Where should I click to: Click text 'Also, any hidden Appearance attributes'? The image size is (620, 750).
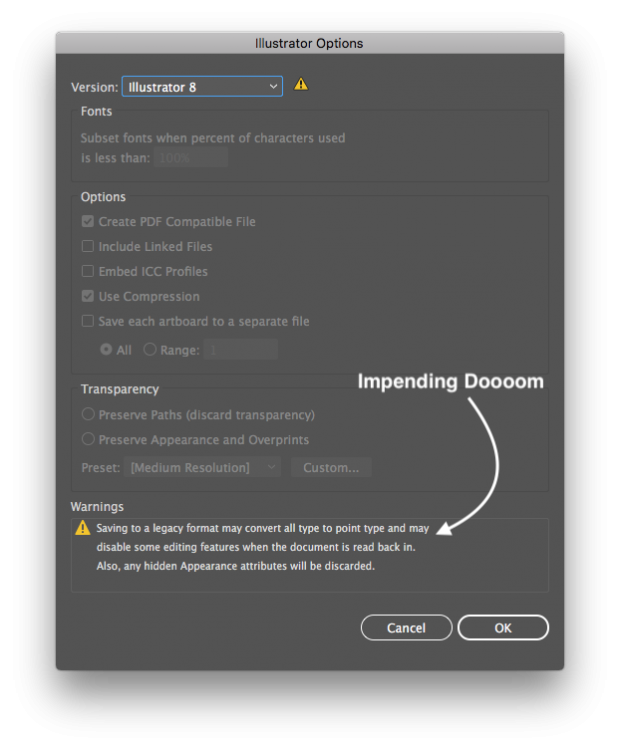(191, 566)
